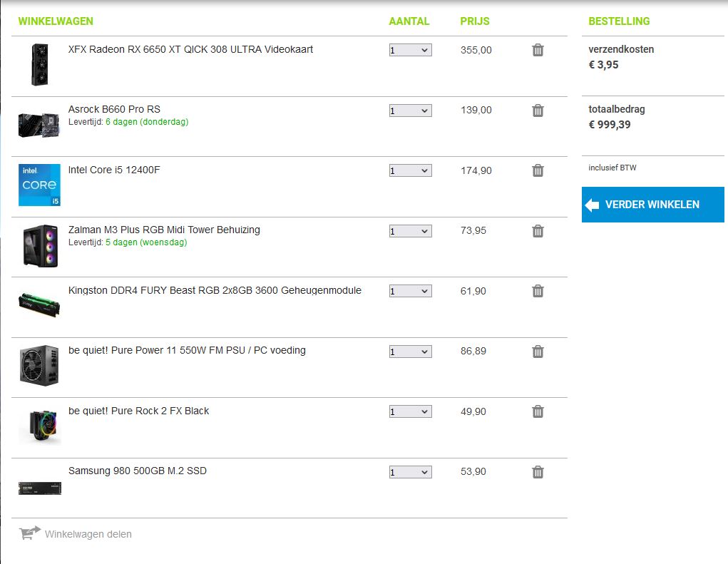Open the Intel Core i5 12400F product page
This screenshot has height=564, width=728.
coord(114,170)
